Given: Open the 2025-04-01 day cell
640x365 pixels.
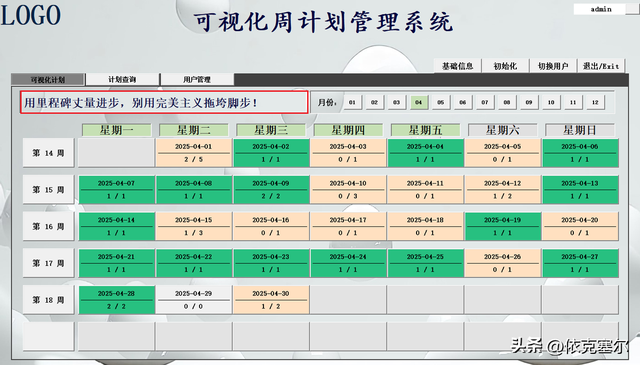Looking at the screenshot, I should (x=193, y=153).
